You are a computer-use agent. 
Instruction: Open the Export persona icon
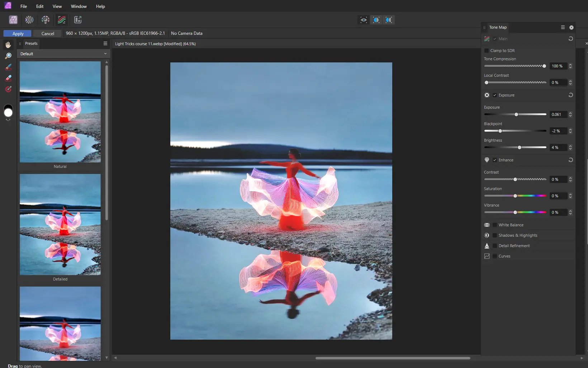pos(78,20)
